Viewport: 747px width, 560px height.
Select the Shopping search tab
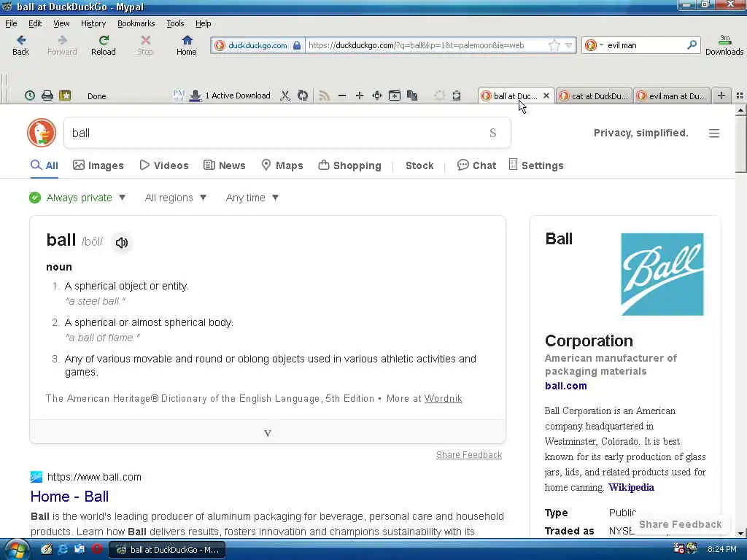point(349,166)
